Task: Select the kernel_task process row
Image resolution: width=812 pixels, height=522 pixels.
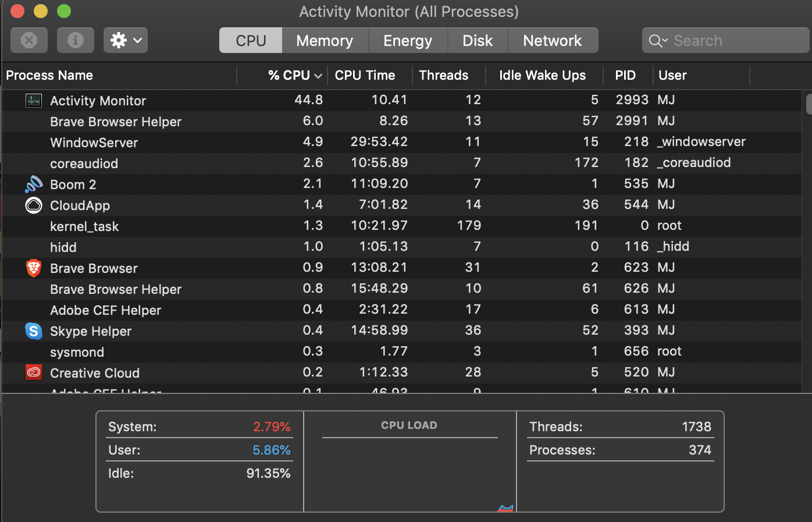Action: tap(401, 226)
